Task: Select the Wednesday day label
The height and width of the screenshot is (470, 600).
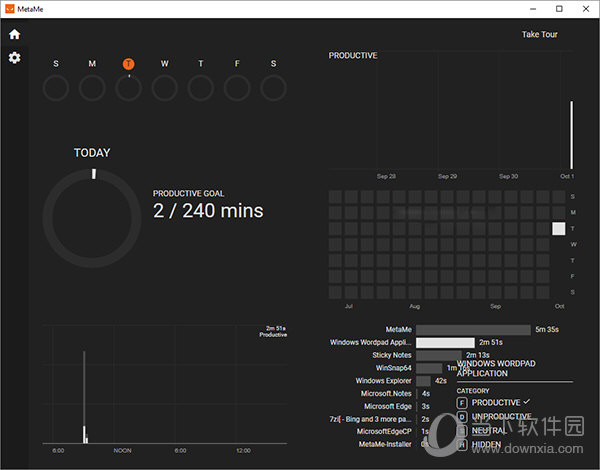Action: coord(165,64)
